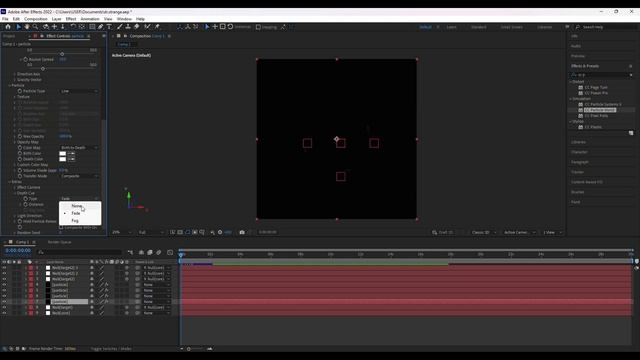Toggle Birth Color stopwatch
The height and width of the screenshot is (360, 640).
(x=20, y=153)
